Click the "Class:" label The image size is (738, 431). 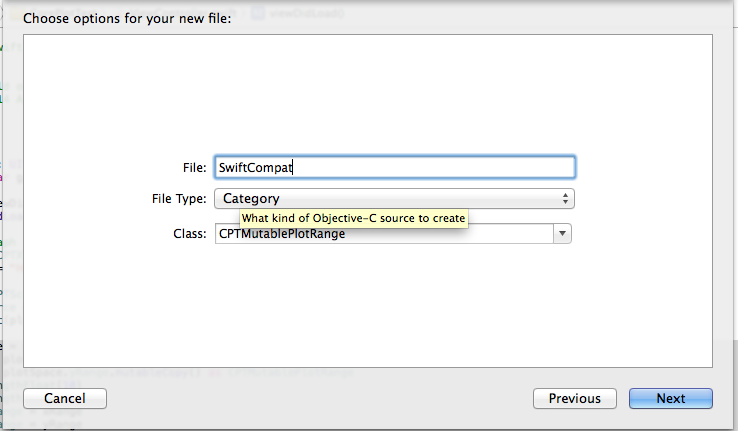[x=190, y=234]
